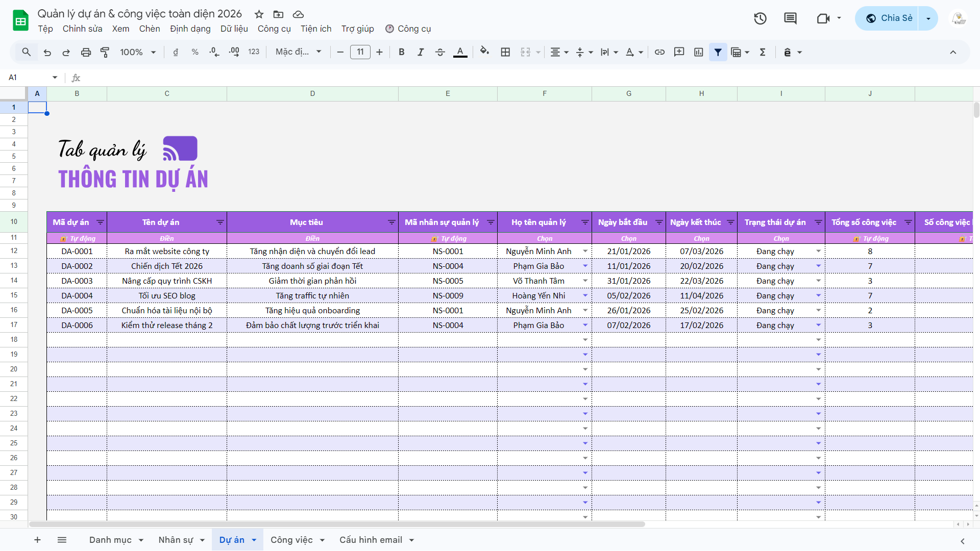Screen dimensions: 980x551
Task: Click the borders icon in toolbar
Action: [505, 52]
